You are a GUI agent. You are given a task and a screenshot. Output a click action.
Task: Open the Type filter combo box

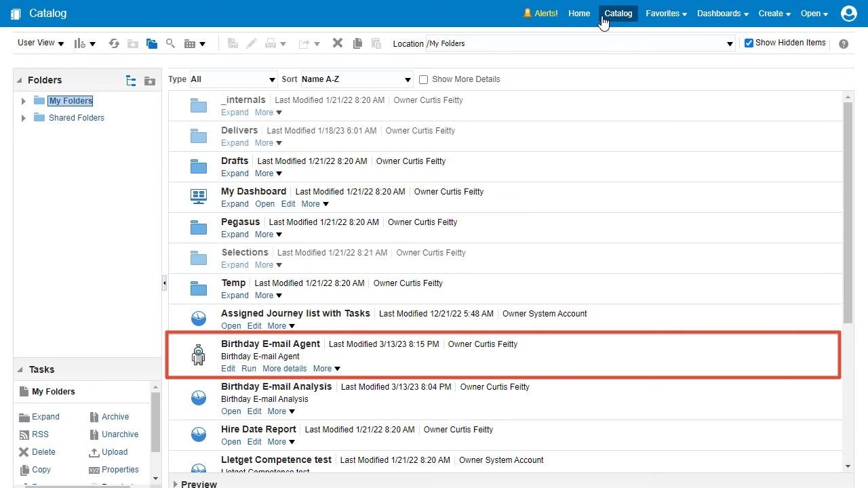coord(233,79)
